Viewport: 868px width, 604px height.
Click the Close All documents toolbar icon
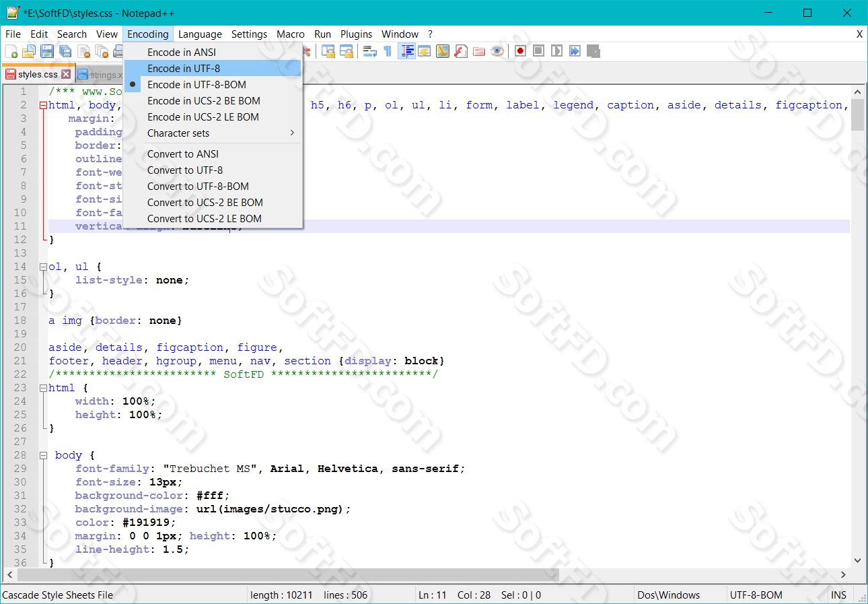(x=102, y=51)
